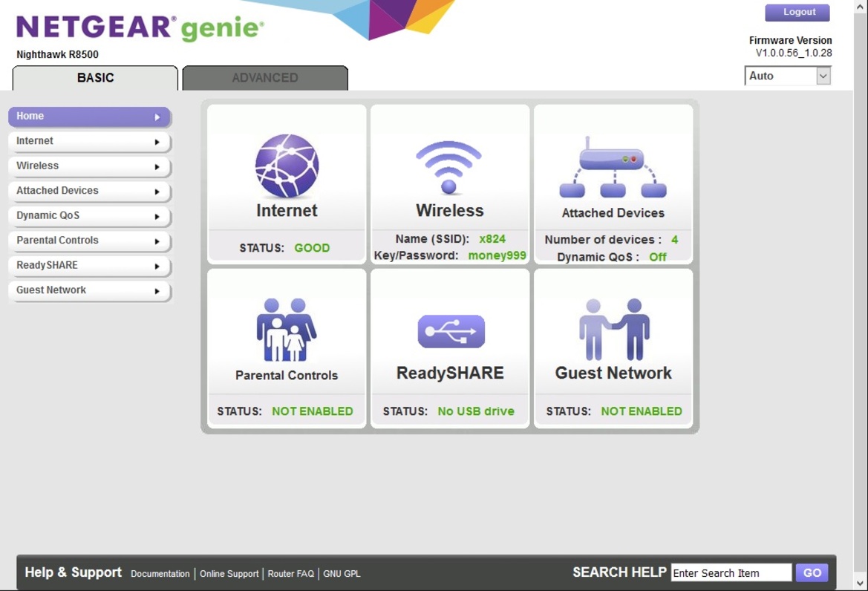
Task: Select Internet in the sidebar menu
Action: 89,142
